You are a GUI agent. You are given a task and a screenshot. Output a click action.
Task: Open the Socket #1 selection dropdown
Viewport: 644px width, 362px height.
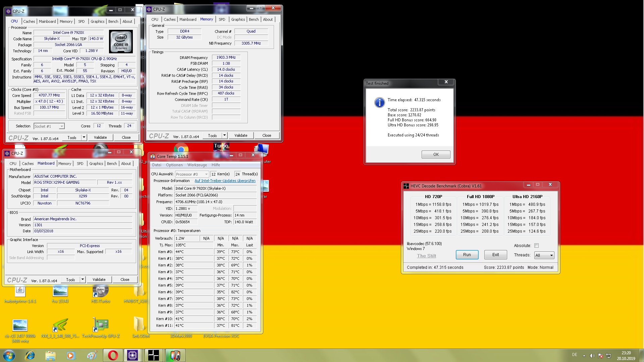tap(49, 126)
